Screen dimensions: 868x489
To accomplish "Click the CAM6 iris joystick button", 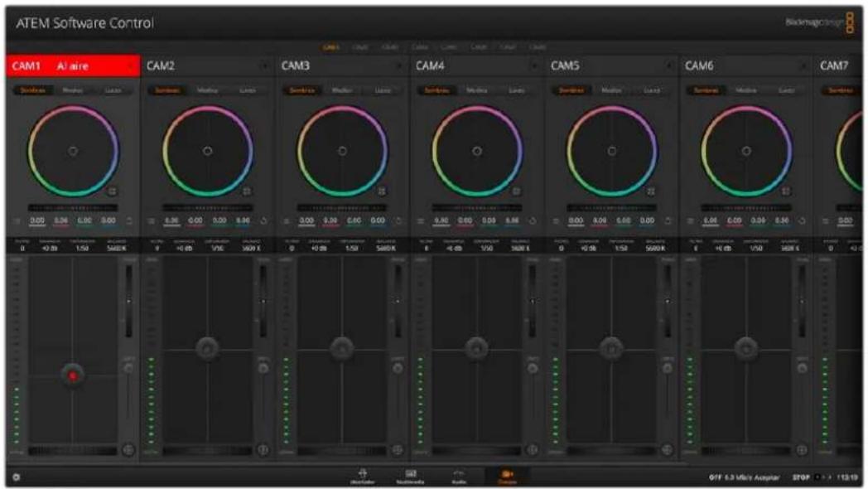I will pyautogui.click(x=746, y=348).
